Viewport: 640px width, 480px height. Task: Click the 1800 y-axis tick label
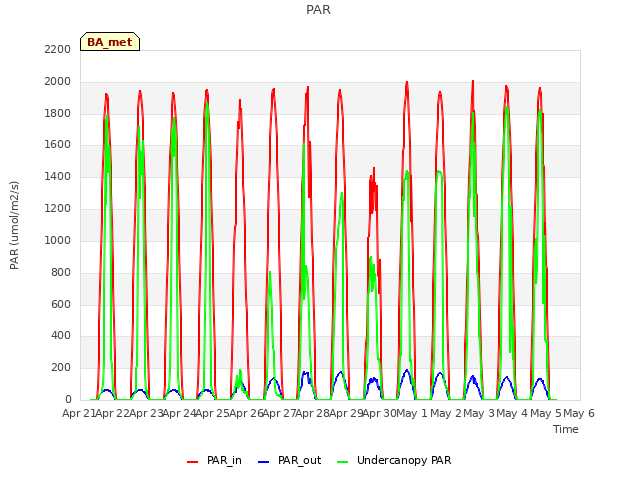(x=58, y=113)
